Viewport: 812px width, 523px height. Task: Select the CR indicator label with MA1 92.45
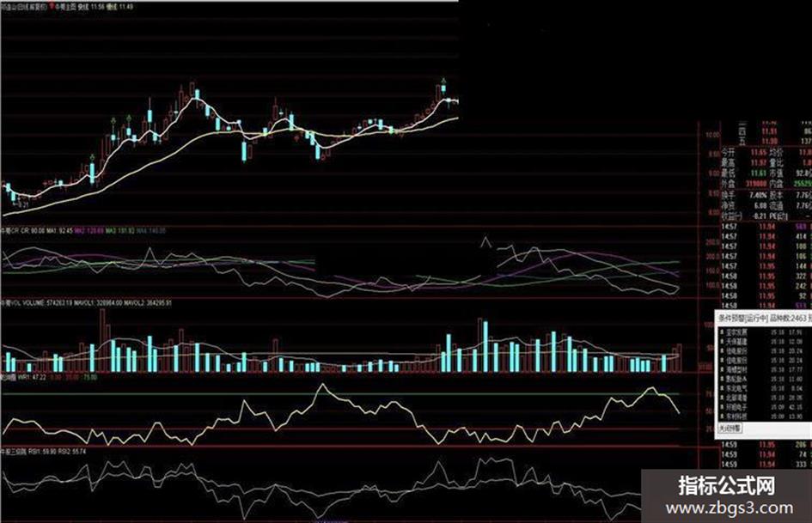tap(36, 230)
